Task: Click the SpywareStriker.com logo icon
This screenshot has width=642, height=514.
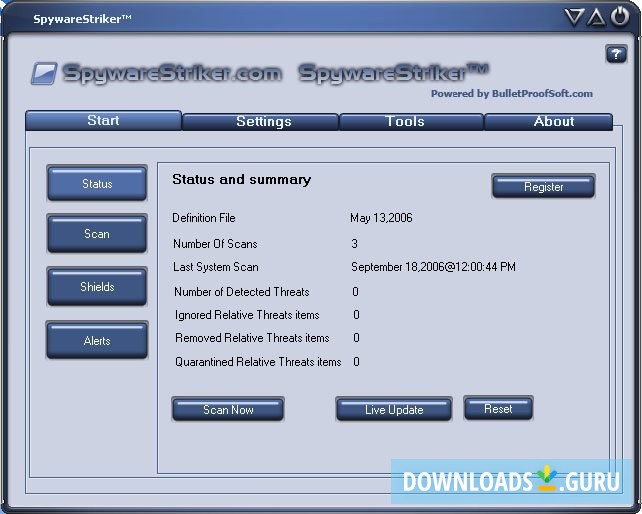Action: pyautogui.click(x=43, y=73)
